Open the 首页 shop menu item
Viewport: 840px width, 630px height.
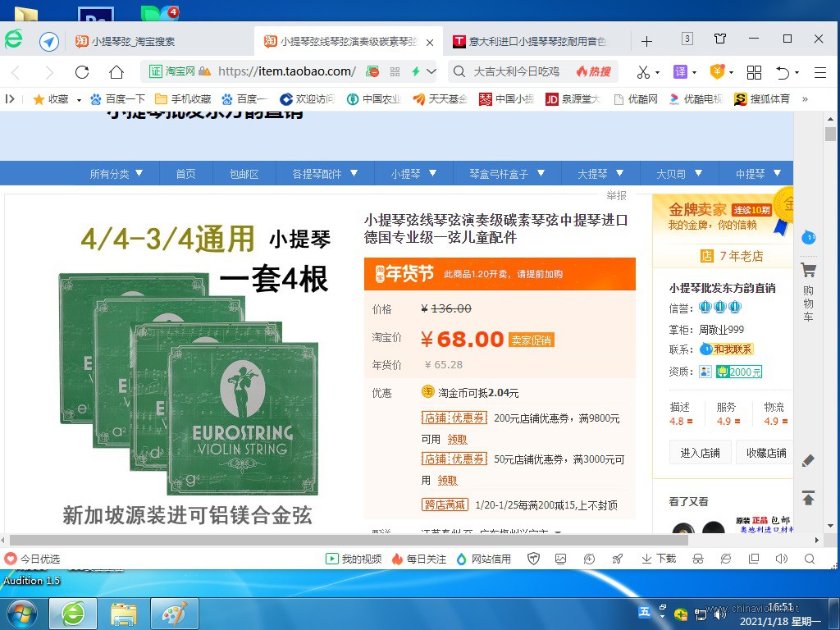point(186,174)
